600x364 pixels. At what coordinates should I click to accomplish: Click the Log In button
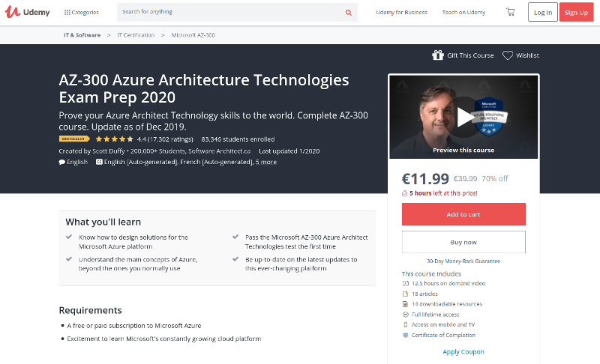coord(542,12)
